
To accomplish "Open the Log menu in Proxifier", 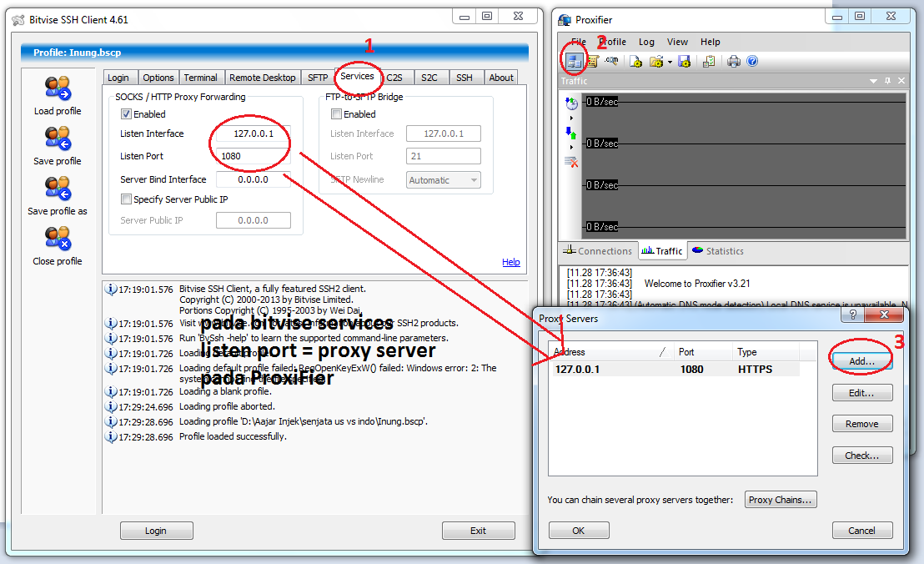I will pyautogui.click(x=646, y=42).
